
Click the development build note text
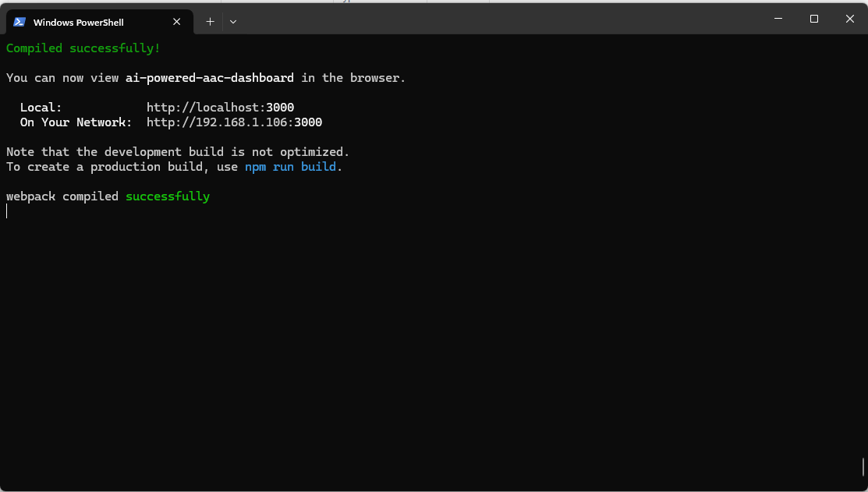pyautogui.click(x=176, y=151)
